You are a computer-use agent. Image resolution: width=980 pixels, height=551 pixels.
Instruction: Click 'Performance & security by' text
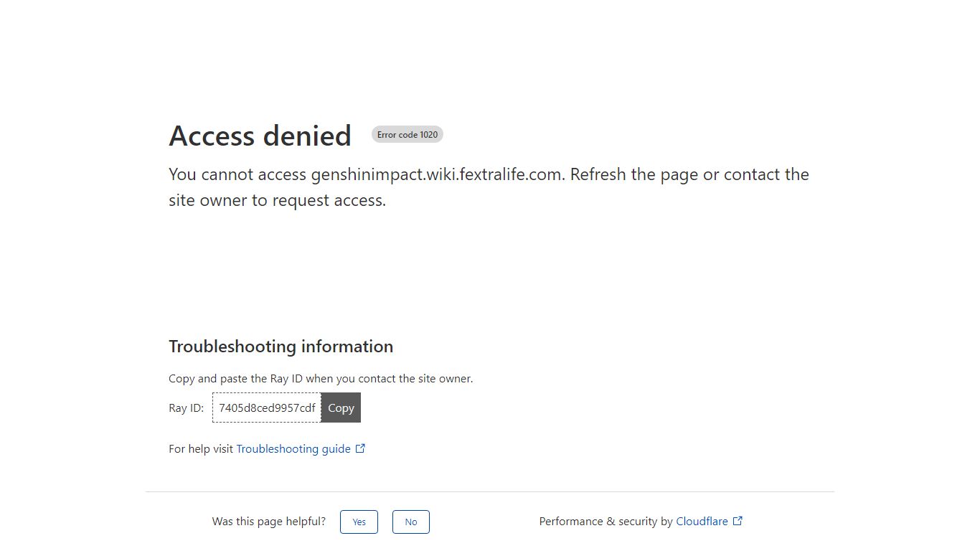click(x=606, y=522)
